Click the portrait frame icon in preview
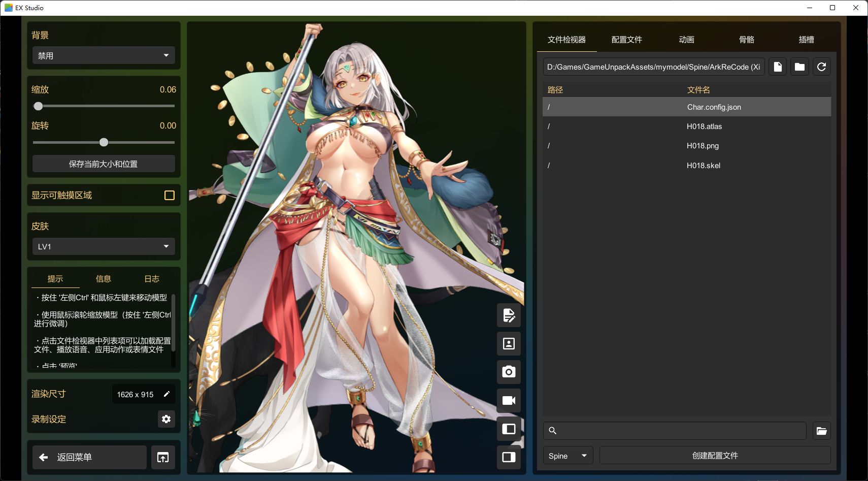The height and width of the screenshot is (481, 868). click(509, 344)
